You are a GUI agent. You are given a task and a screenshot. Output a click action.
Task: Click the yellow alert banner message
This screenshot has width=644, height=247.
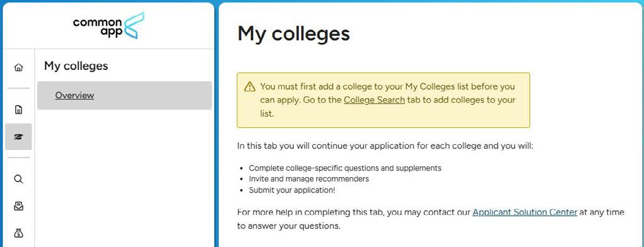pyautogui.click(x=383, y=100)
